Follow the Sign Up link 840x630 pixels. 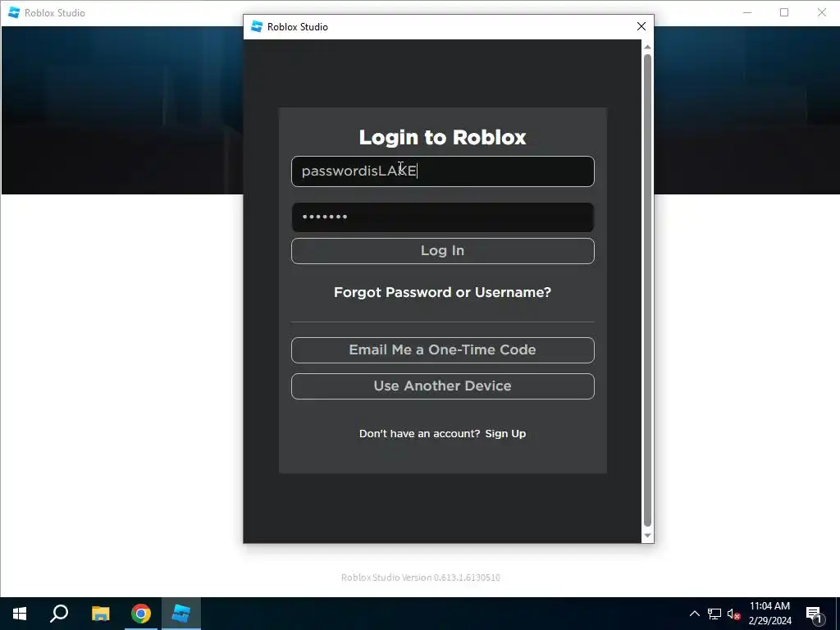tap(505, 433)
